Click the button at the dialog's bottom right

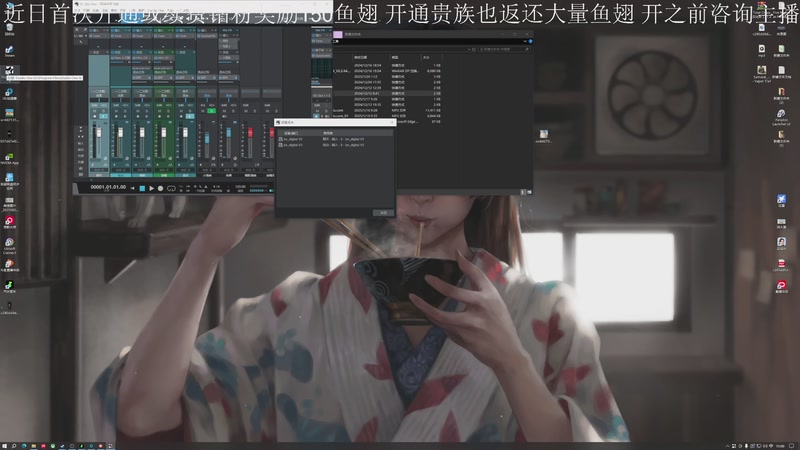[383, 213]
